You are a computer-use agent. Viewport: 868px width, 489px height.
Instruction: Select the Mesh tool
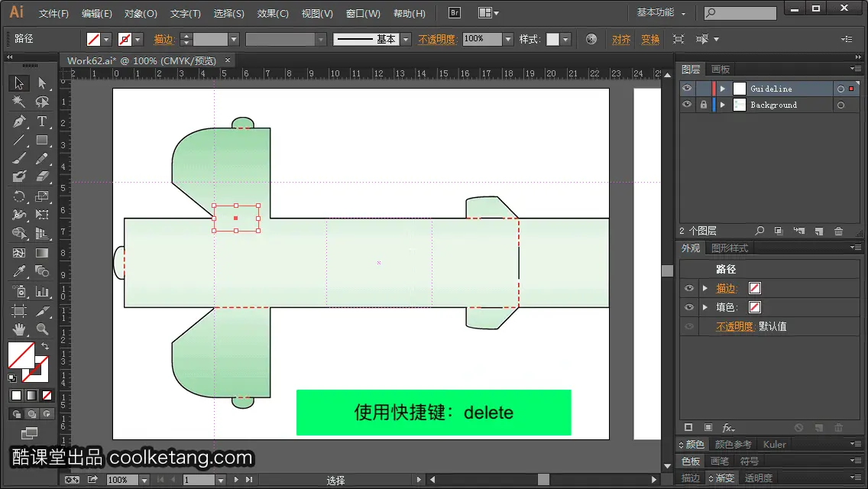click(19, 253)
